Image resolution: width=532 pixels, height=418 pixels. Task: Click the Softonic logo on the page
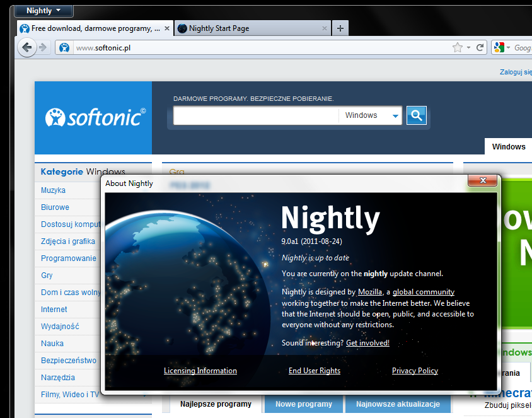[x=96, y=117]
